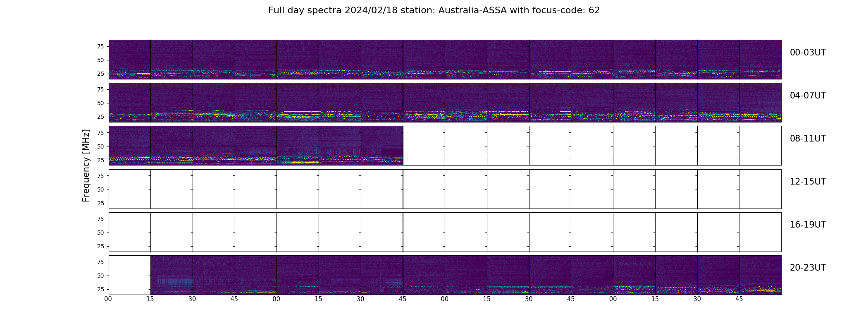The width and height of the screenshot is (868, 331).
Task: Select the '08-11UT' row label
Action: [808, 139]
